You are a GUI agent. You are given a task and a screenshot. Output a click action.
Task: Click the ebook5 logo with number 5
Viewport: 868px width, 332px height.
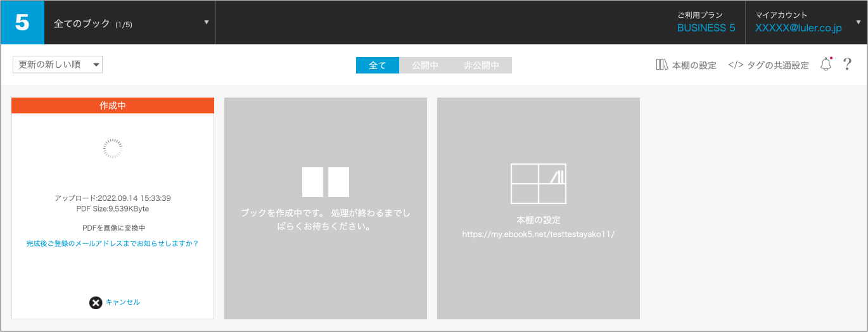point(23,23)
